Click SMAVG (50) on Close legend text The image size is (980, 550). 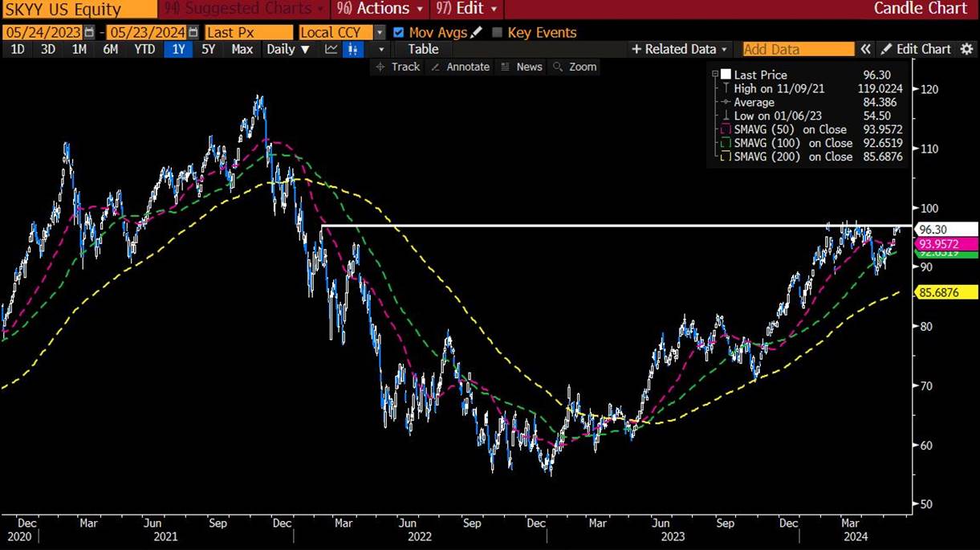point(791,129)
